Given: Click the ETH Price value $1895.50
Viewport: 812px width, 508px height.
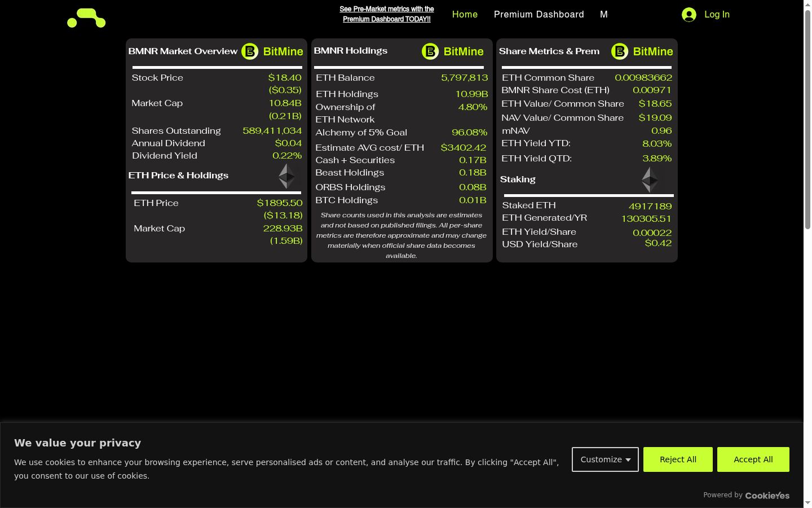Looking at the screenshot, I should 280,203.
